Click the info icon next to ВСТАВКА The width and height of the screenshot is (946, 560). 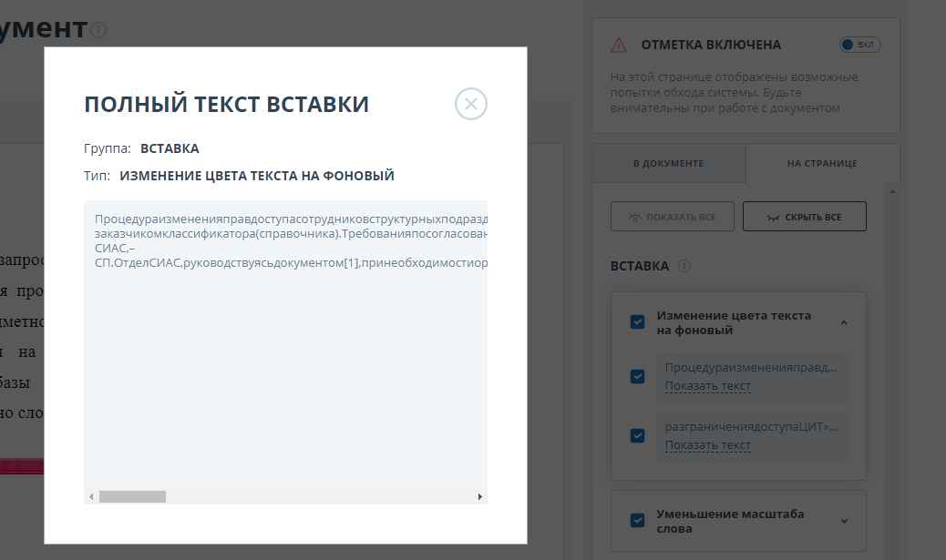click(684, 266)
